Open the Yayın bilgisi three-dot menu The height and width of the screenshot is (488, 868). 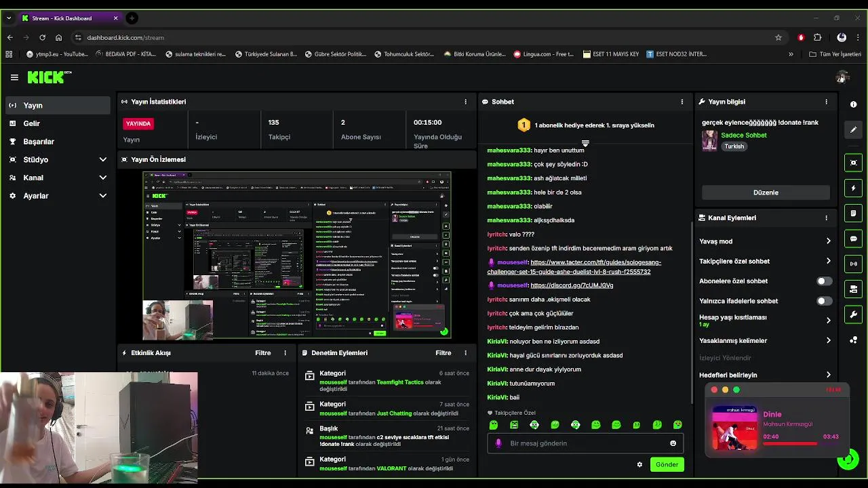pos(826,102)
